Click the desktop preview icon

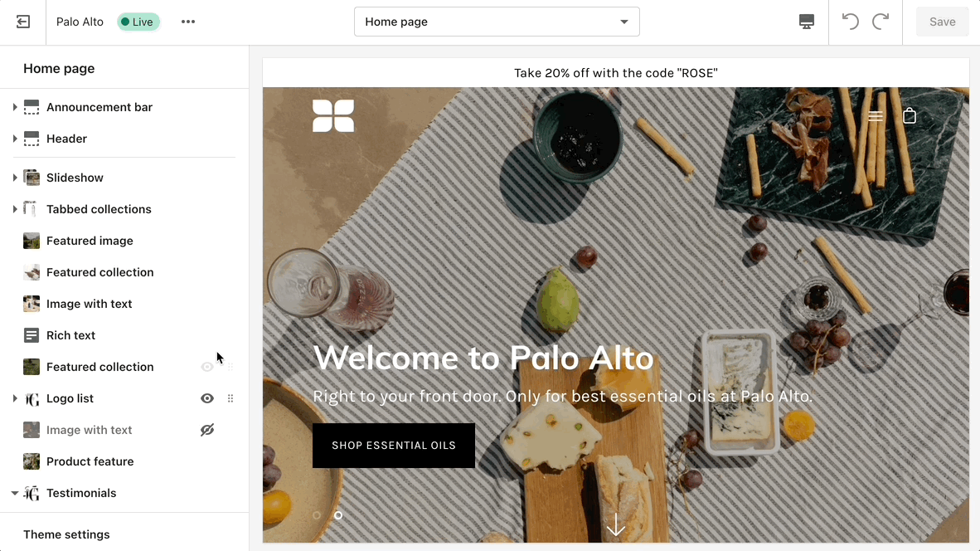807,22
